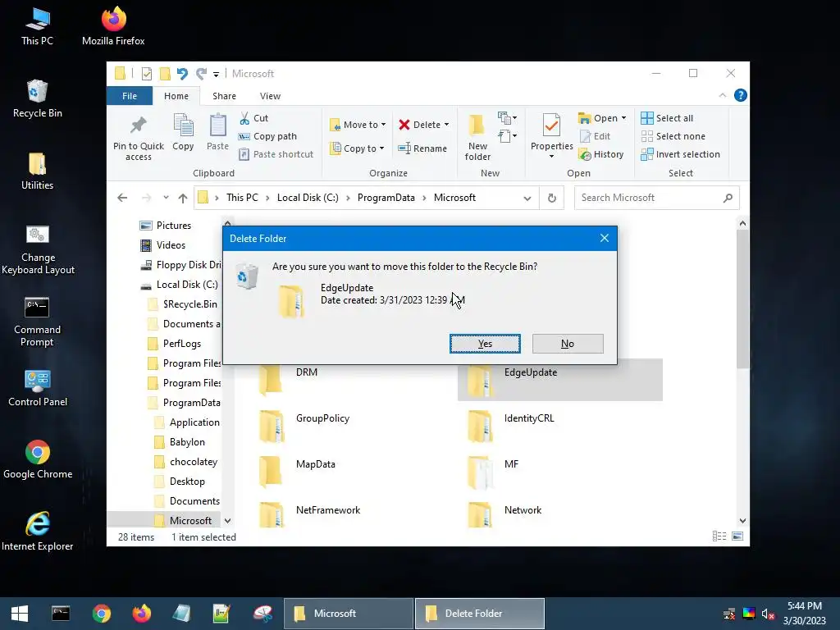Open the Easy access dropdown icon
Screen dimensions: 840x630
pyautogui.click(x=507, y=136)
